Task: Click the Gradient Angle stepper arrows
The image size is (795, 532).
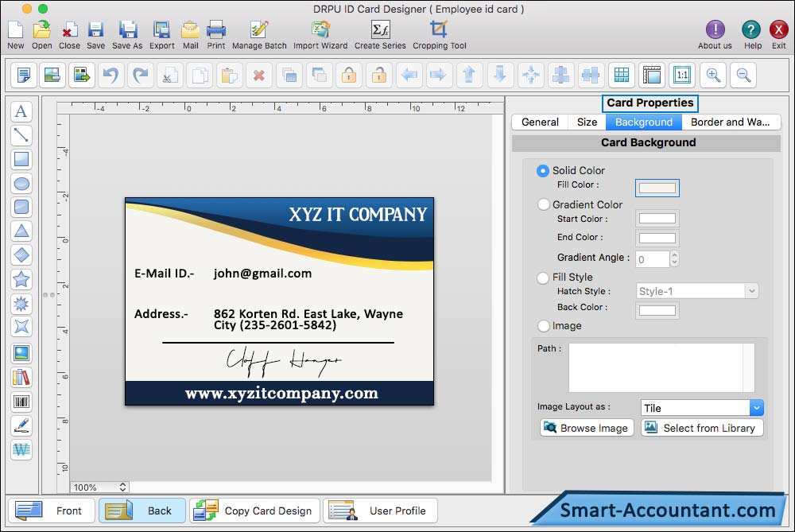Action: coord(674,258)
